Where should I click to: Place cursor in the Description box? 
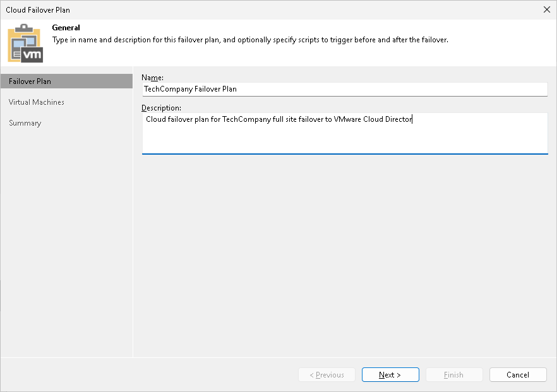point(345,133)
